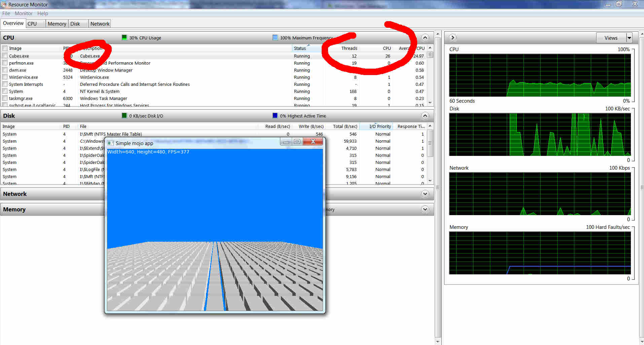Open the Monitor menu
This screenshot has height=345, width=644.
coord(24,13)
